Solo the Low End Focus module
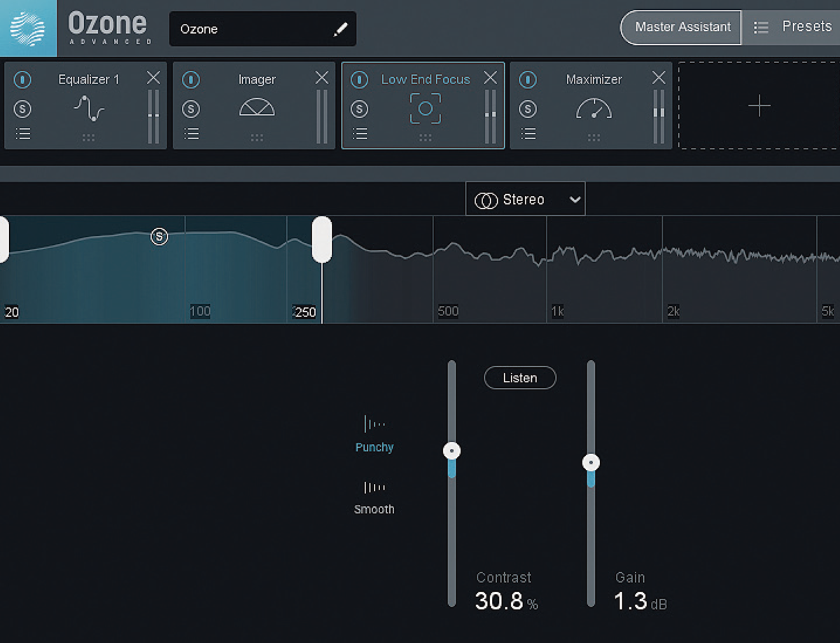The width and height of the screenshot is (840, 643). pos(360,109)
